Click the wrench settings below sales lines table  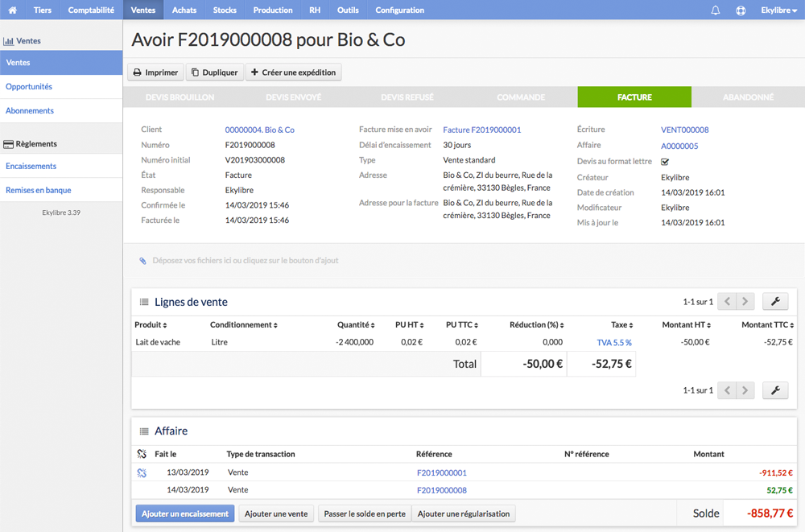tap(775, 390)
